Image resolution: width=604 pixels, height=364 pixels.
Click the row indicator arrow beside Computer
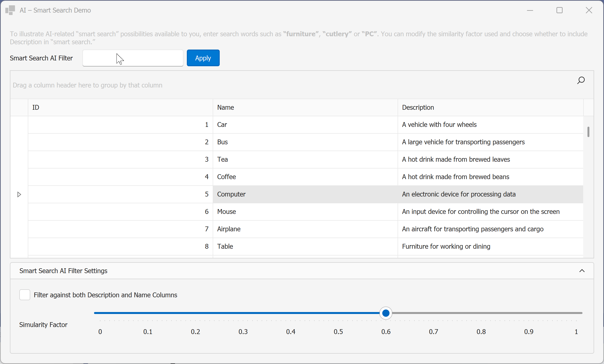(x=19, y=194)
